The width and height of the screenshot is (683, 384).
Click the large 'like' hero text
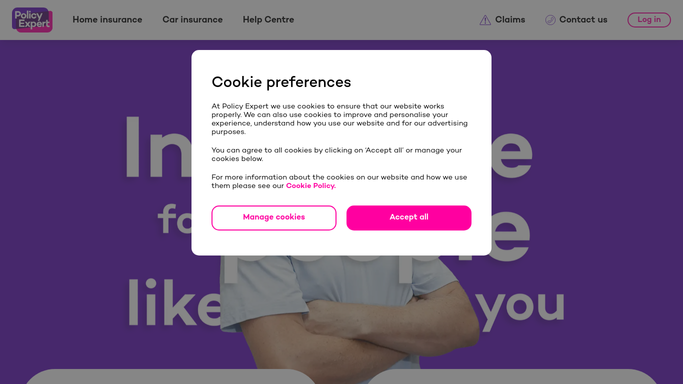(174, 303)
